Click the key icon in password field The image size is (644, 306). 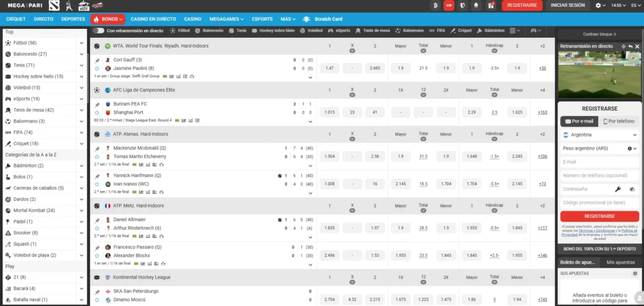coord(618,189)
